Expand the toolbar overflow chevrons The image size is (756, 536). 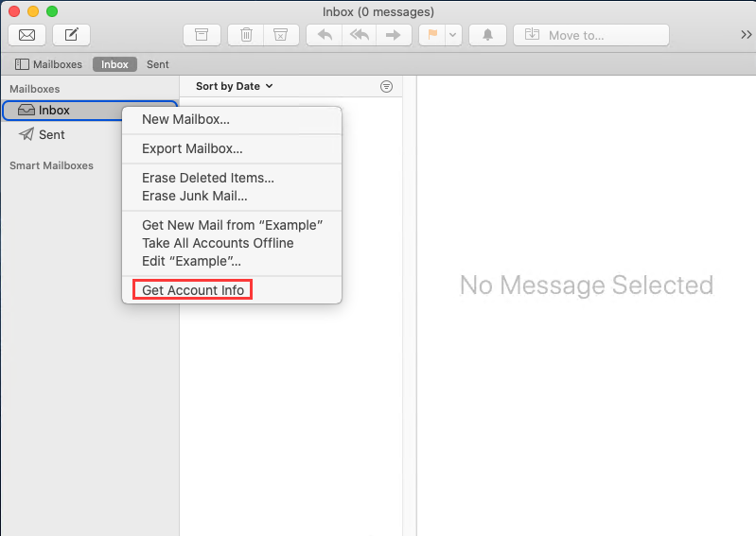(746, 35)
